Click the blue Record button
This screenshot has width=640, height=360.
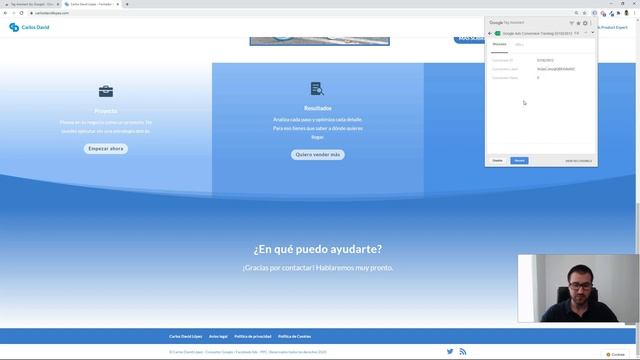[x=519, y=161]
